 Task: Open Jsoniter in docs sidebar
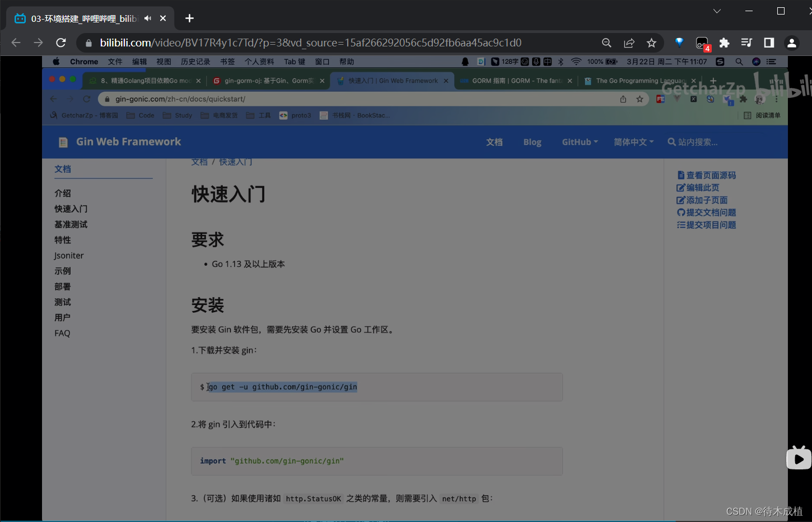(69, 256)
